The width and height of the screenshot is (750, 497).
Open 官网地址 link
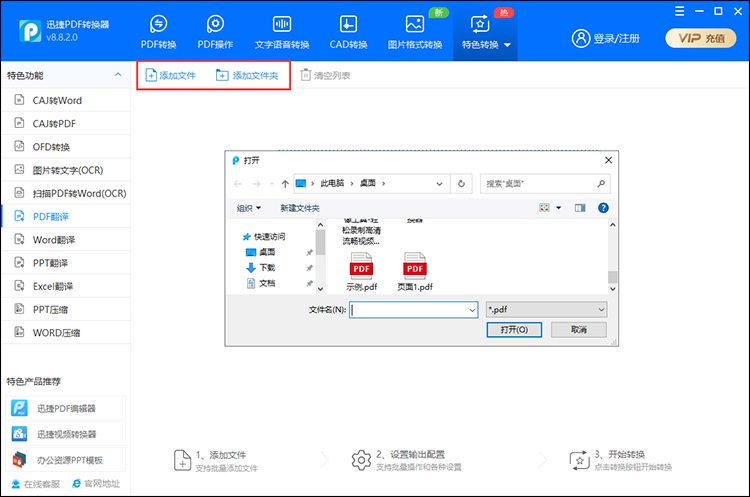(x=96, y=484)
